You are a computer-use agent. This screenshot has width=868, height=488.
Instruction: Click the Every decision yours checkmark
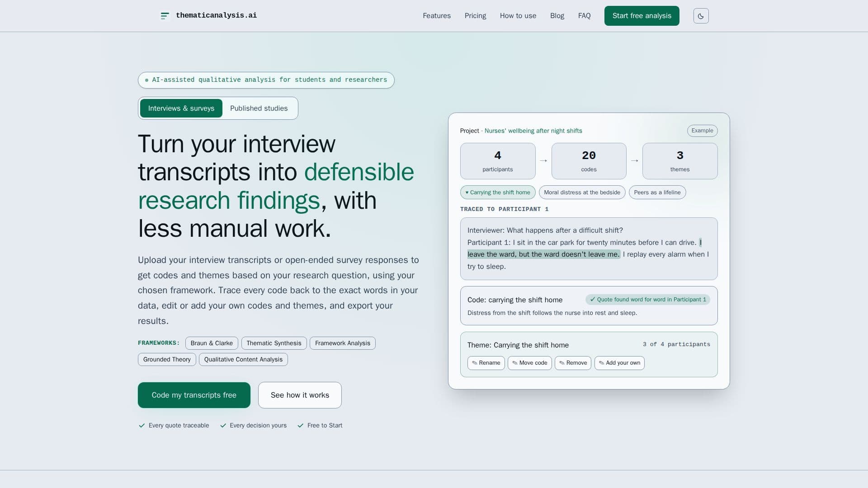pyautogui.click(x=223, y=426)
